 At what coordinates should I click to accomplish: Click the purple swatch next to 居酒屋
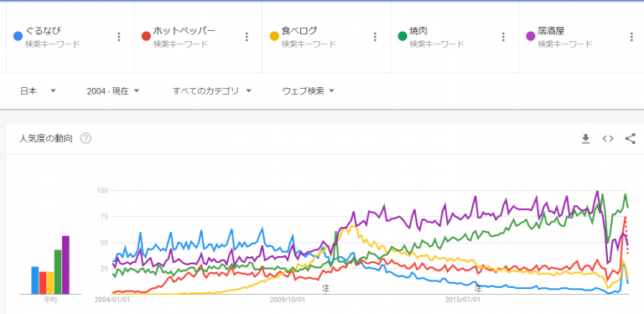pyautogui.click(x=531, y=36)
